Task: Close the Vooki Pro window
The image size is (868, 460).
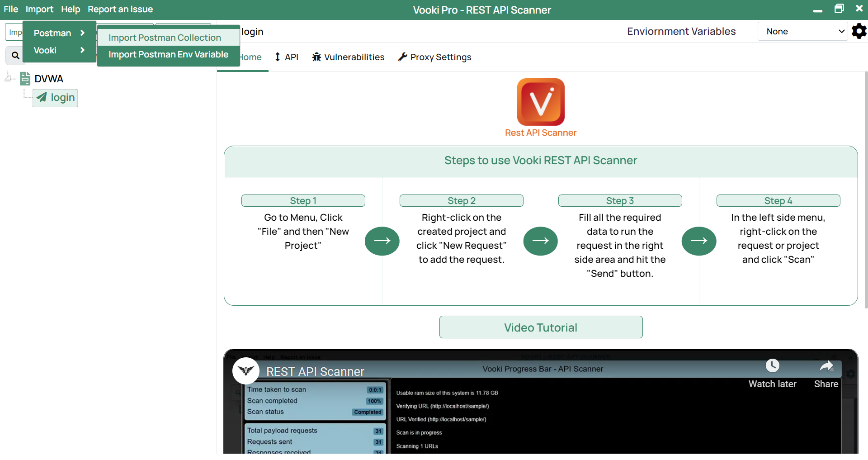Action: point(859,8)
